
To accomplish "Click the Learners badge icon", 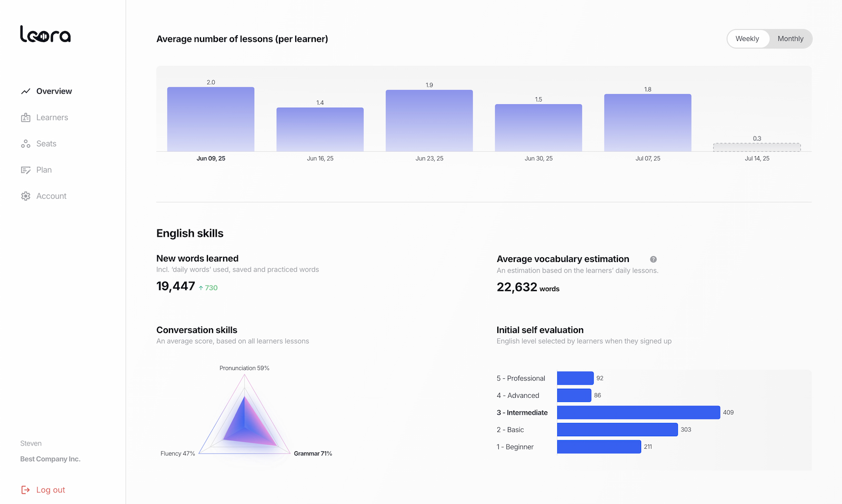I will [25, 118].
